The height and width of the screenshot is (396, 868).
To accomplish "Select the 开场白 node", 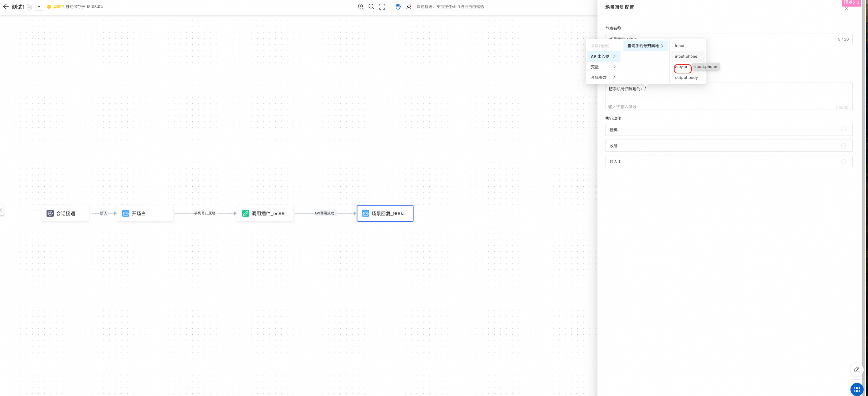I will (x=145, y=213).
